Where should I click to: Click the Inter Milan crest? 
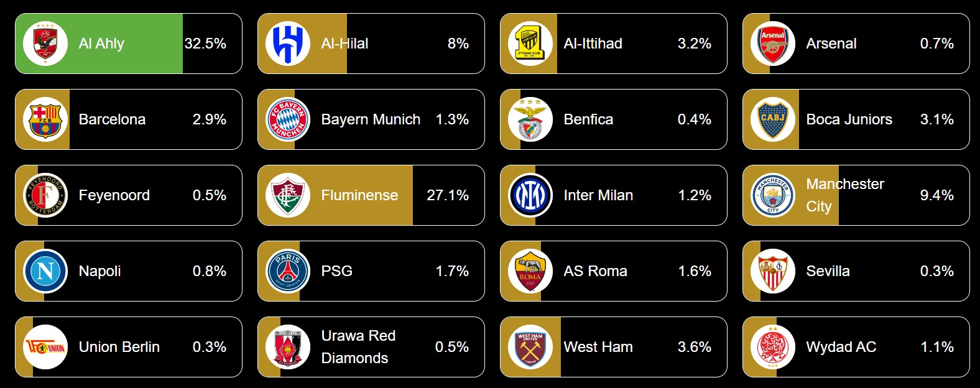pyautogui.click(x=530, y=195)
